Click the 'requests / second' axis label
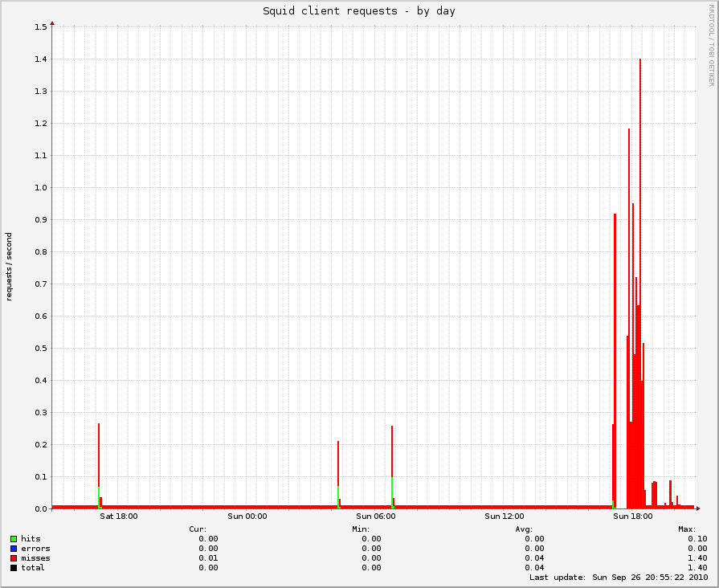719x588 pixels. [9, 267]
